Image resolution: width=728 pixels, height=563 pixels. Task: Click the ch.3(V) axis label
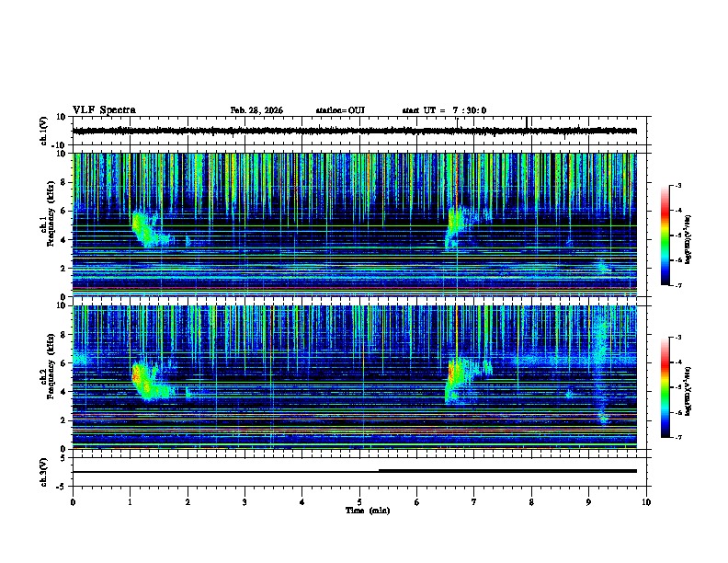click(44, 472)
